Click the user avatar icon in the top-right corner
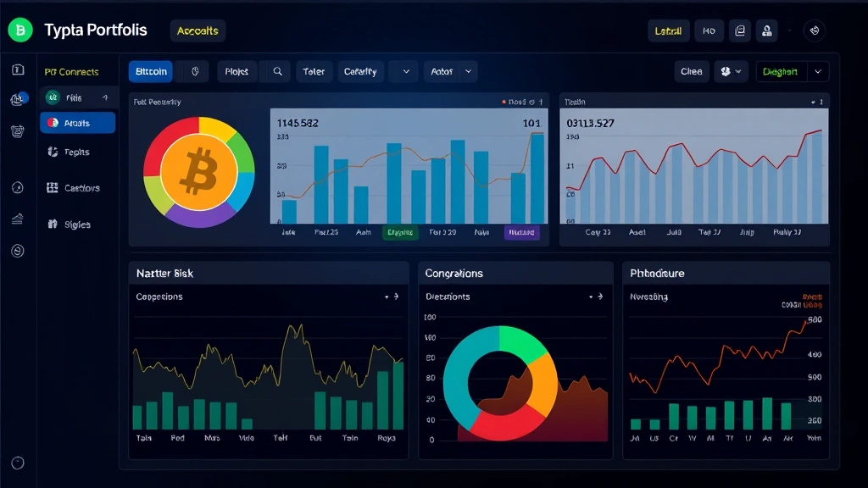The height and width of the screenshot is (488, 868). tap(766, 30)
